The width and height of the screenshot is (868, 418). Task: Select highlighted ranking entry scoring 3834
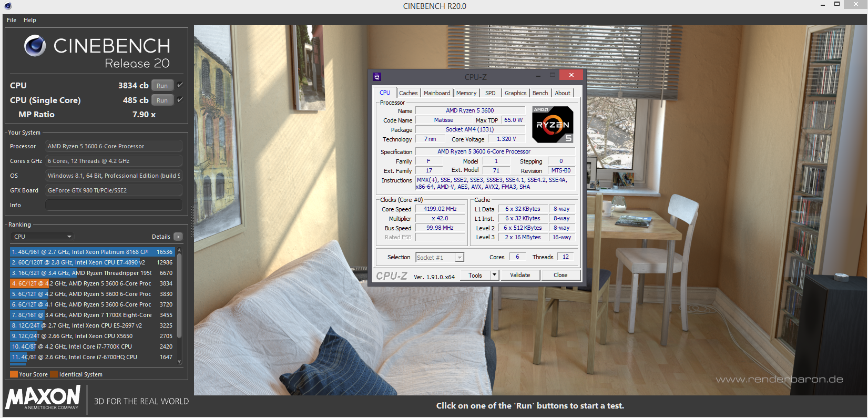pos(93,283)
